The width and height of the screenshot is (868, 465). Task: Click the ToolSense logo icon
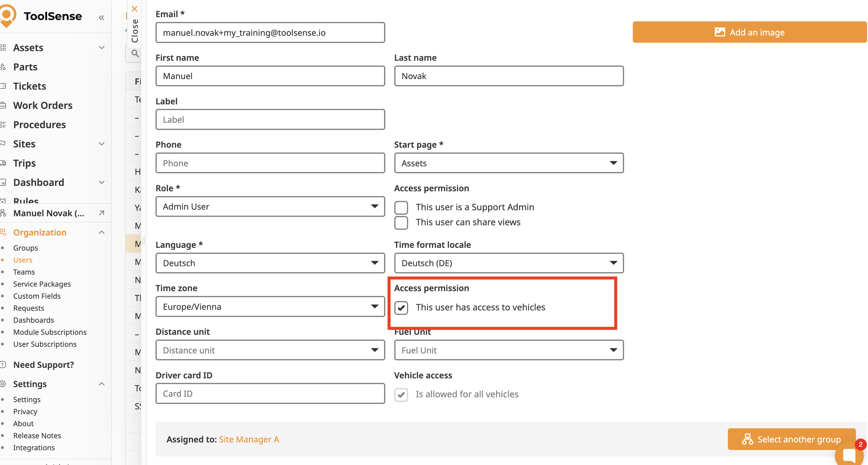8,16
